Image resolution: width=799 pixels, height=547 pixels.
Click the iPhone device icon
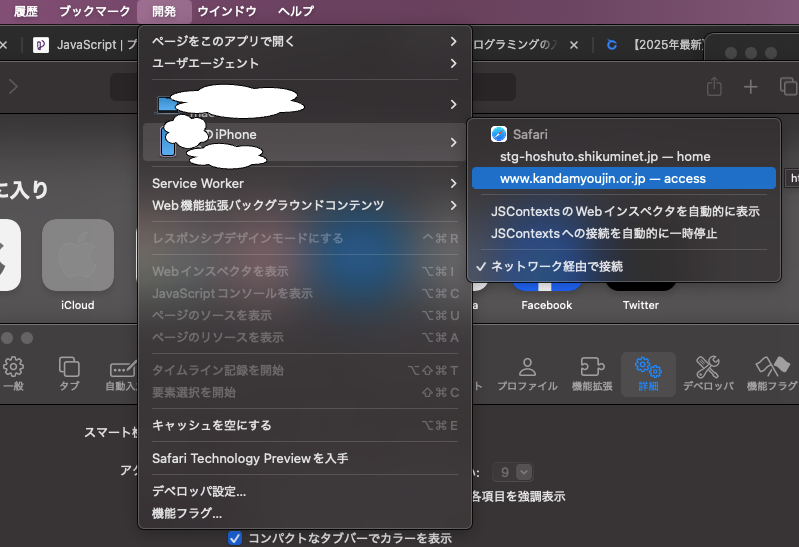pos(168,142)
